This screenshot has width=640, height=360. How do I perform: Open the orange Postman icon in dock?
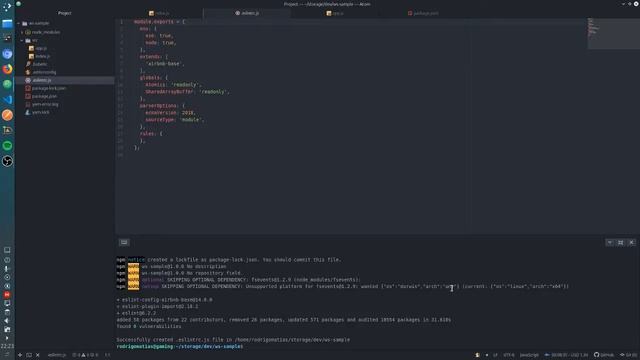(x=7, y=115)
